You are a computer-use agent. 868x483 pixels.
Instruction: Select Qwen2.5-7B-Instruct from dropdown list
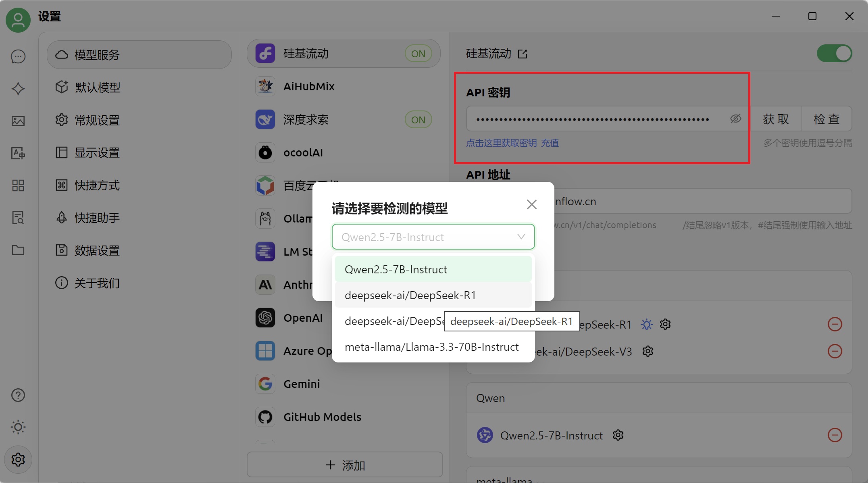pyautogui.click(x=433, y=269)
